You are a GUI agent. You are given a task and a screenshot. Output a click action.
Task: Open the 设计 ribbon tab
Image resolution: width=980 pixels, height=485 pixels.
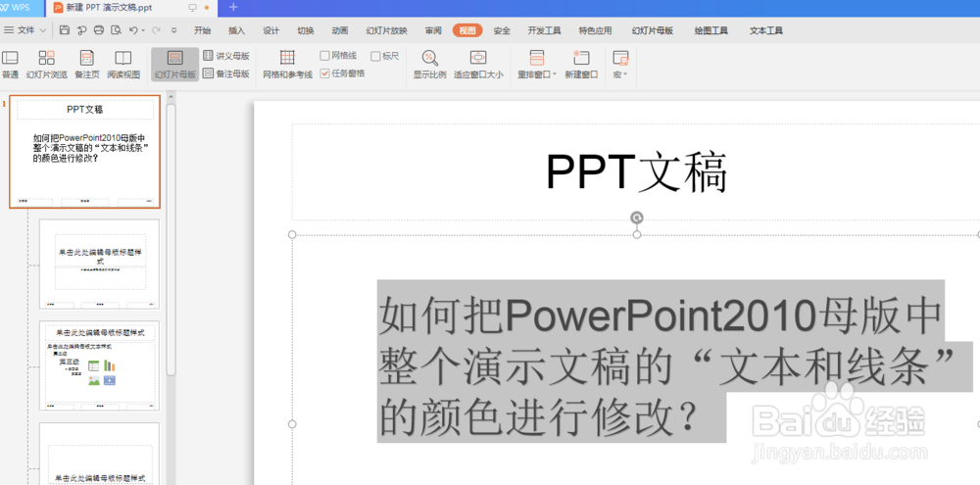[271, 30]
